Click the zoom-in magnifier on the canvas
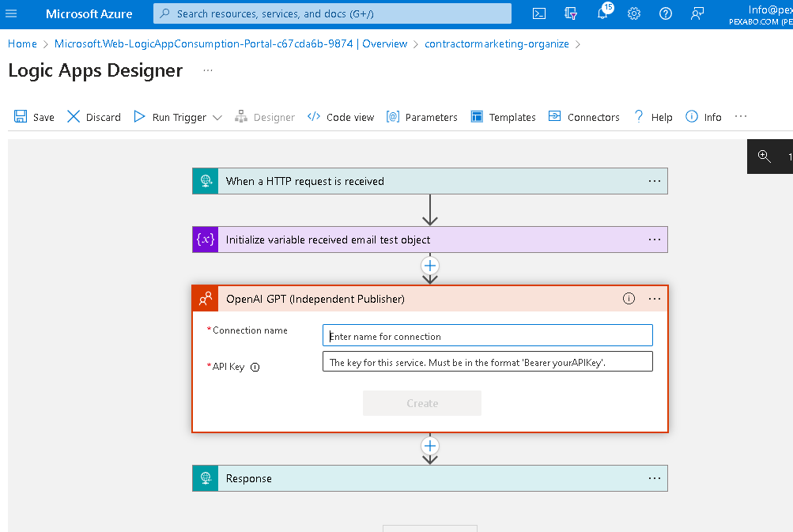The height and width of the screenshot is (532, 793). [x=765, y=157]
